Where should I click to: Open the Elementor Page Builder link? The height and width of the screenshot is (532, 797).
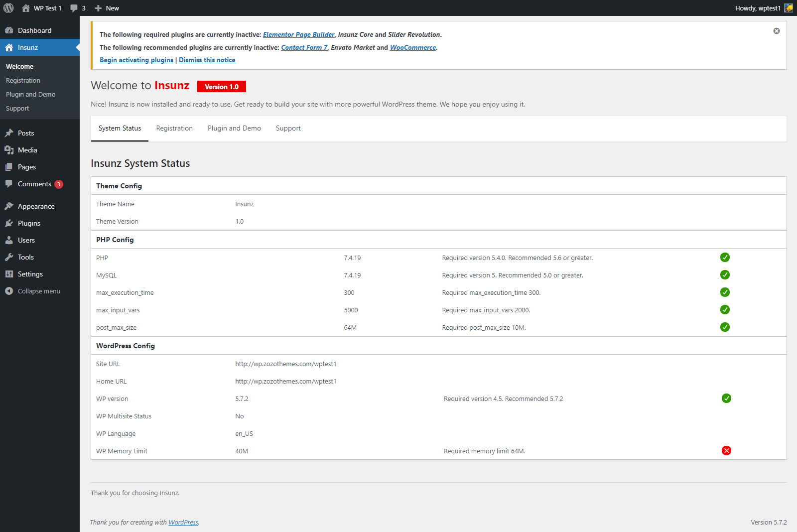(x=298, y=35)
